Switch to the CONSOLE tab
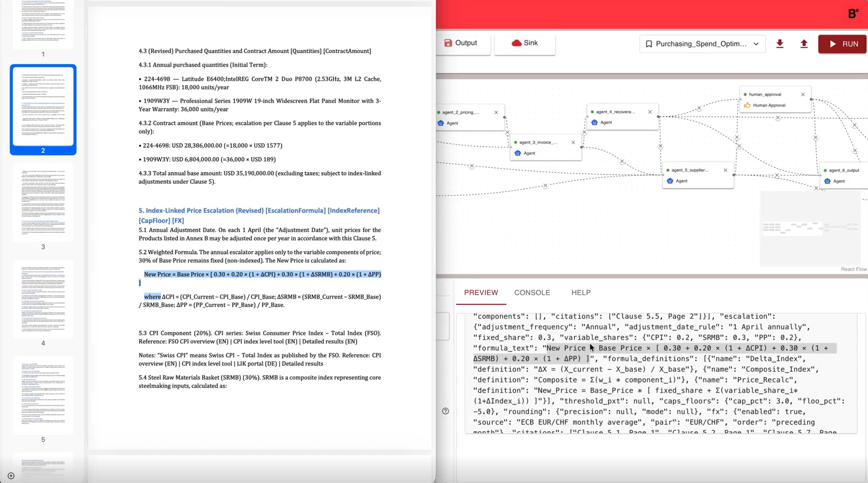The image size is (868, 483). point(532,293)
